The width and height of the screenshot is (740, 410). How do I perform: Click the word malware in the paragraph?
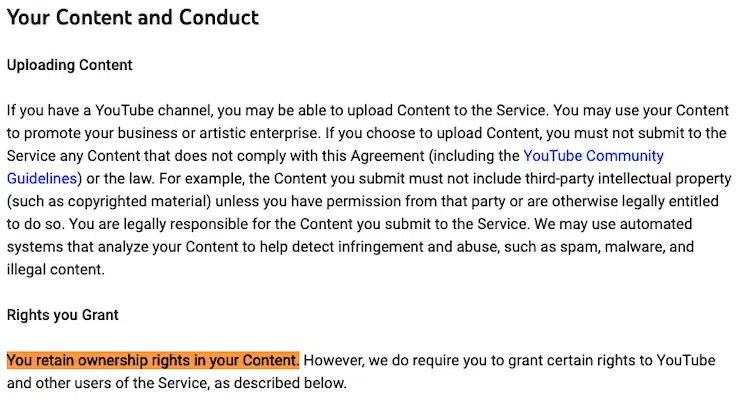pos(633,247)
